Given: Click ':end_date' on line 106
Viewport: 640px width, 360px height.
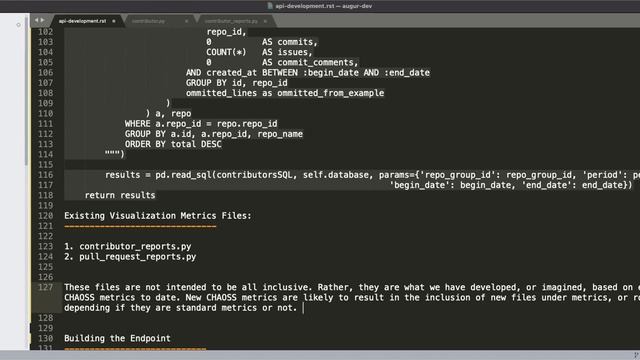Looking at the screenshot, I should tap(407, 73).
